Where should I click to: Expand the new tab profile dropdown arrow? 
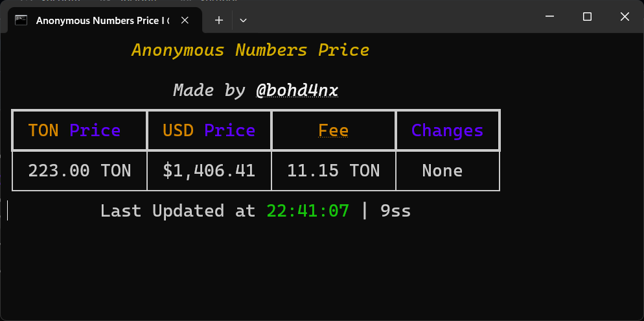point(243,20)
